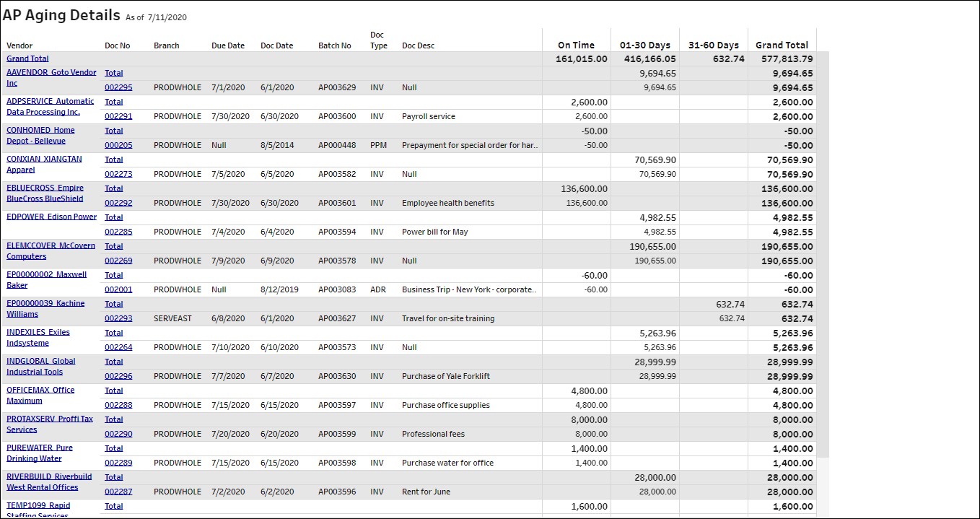Open document number 002296

click(118, 376)
